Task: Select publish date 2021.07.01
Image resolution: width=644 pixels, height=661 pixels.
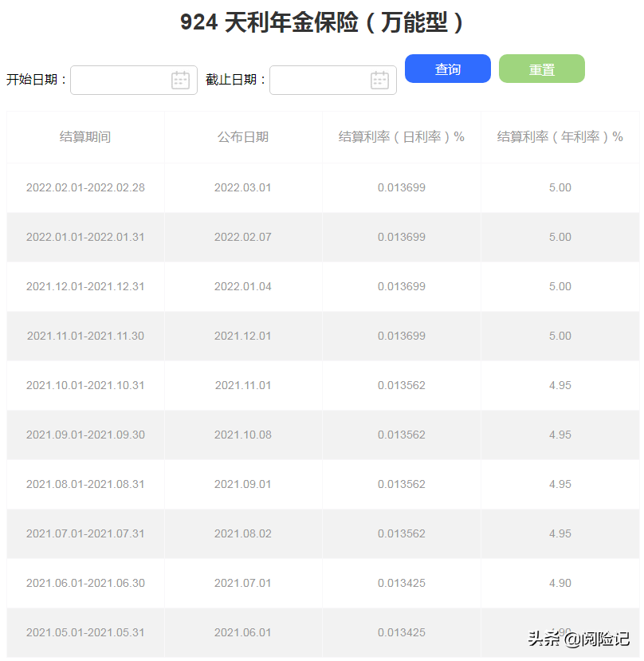Action: coord(243,583)
